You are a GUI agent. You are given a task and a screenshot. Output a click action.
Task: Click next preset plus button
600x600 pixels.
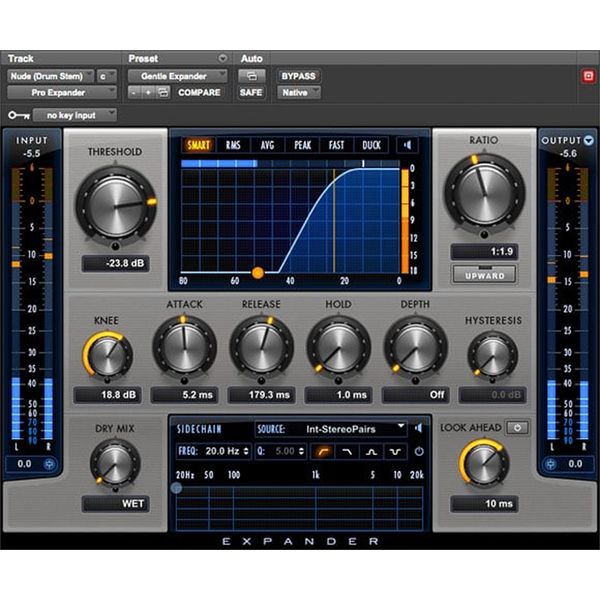click(148, 93)
